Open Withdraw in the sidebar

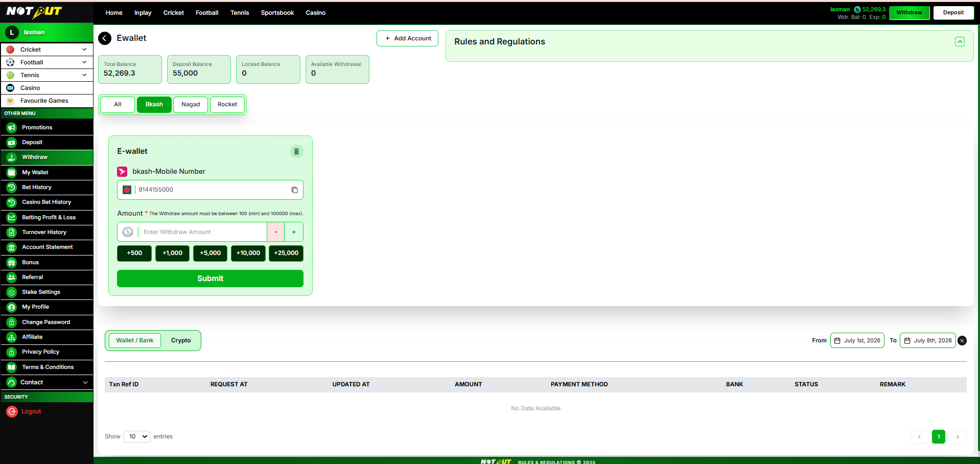pos(47,157)
